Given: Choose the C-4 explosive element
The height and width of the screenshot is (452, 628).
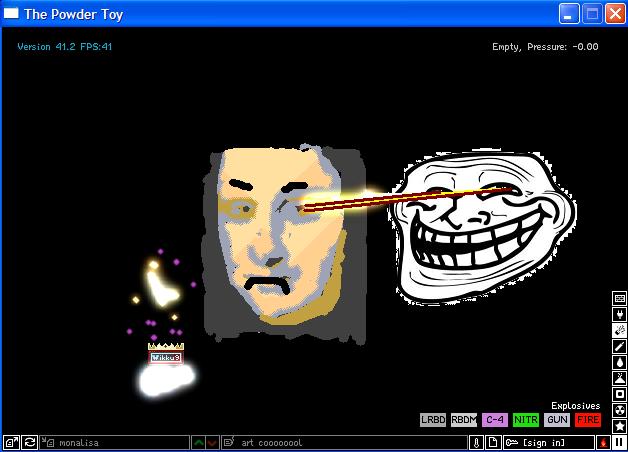Looking at the screenshot, I should coord(495,420).
